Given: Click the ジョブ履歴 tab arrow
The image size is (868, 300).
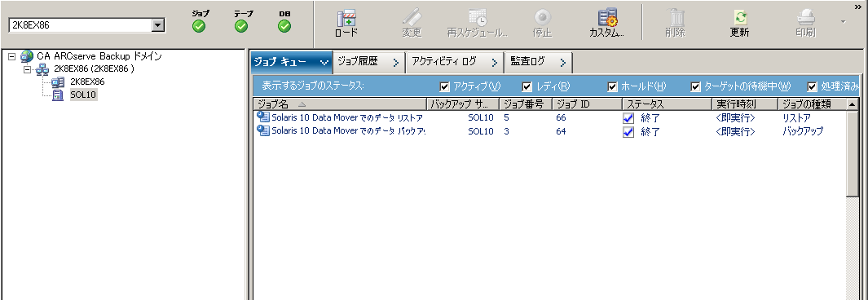Looking at the screenshot, I should coord(396,63).
